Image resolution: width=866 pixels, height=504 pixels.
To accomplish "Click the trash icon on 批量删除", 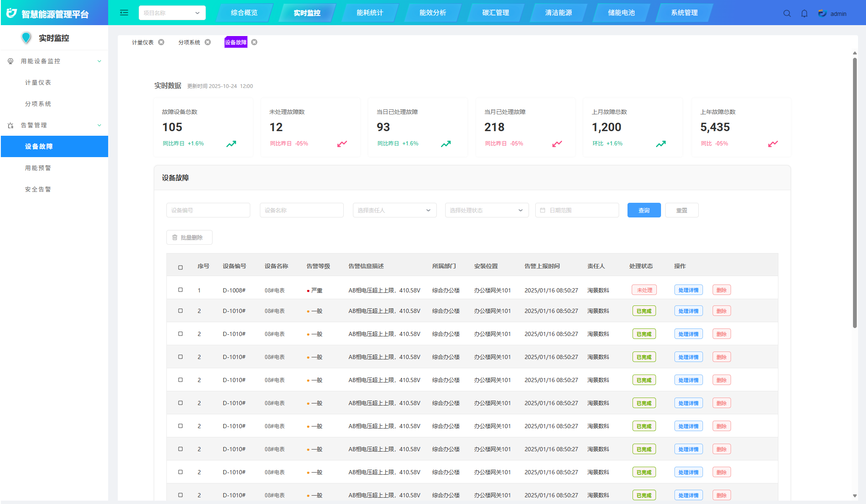I will pyautogui.click(x=175, y=238).
